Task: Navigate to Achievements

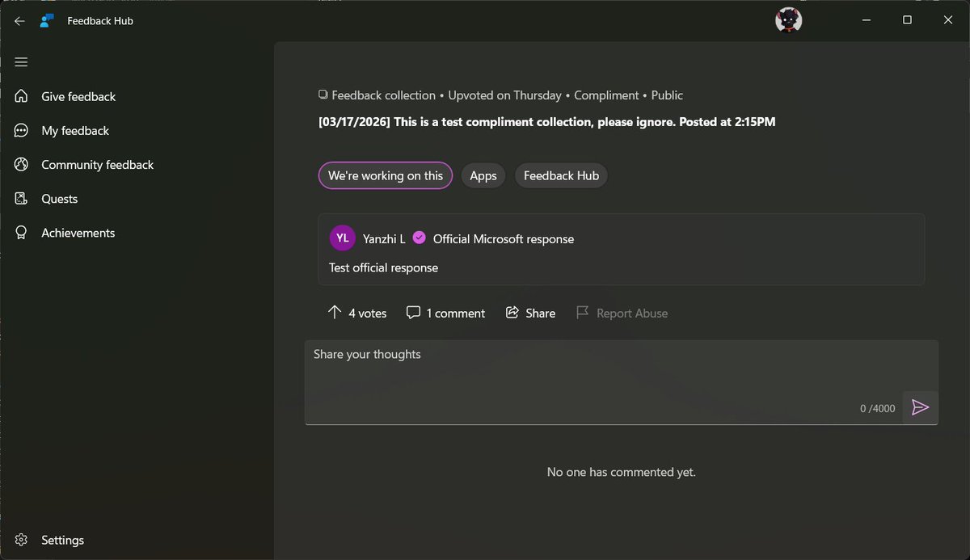Action: [78, 233]
